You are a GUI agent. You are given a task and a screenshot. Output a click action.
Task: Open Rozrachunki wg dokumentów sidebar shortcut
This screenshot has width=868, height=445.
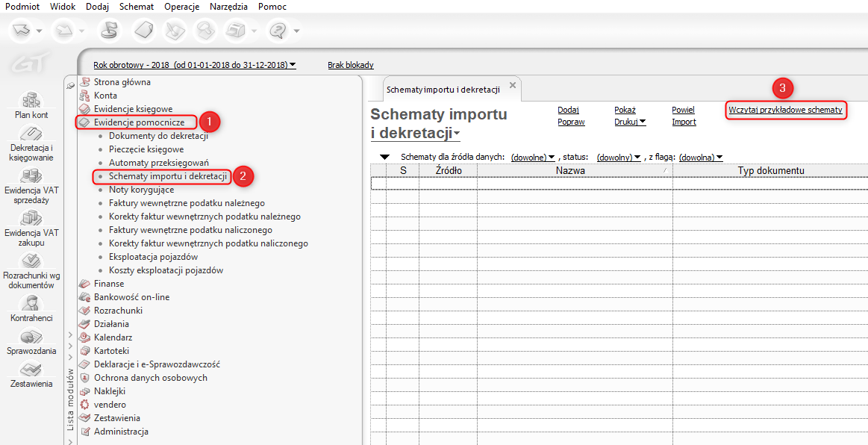pyautogui.click(x=31, y=271)
